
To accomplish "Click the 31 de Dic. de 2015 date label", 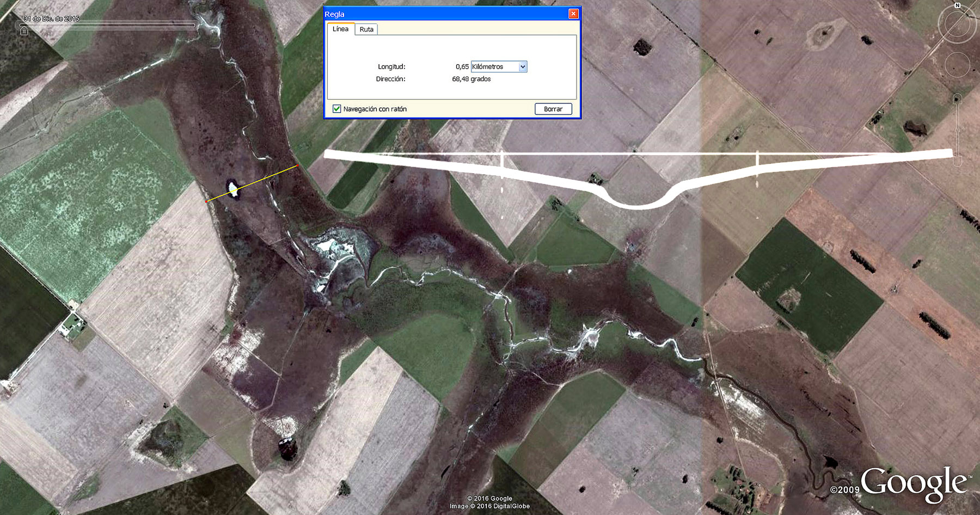I will [52, 19].
